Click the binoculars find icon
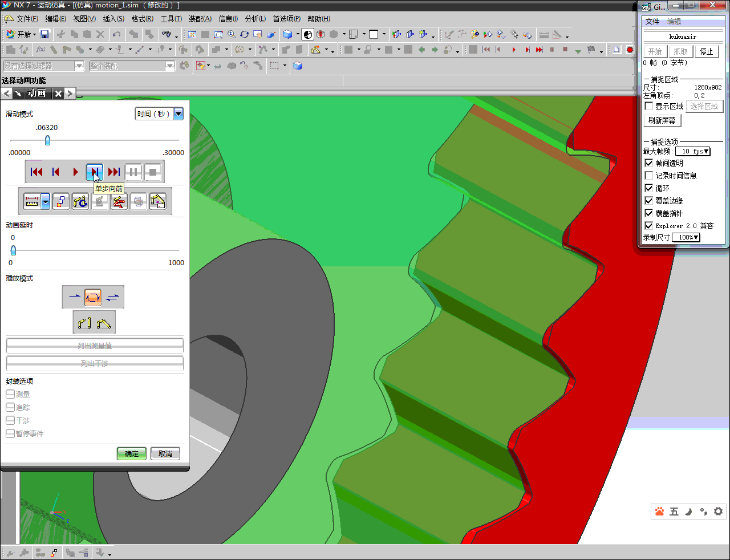 click(x=167, y=34)
